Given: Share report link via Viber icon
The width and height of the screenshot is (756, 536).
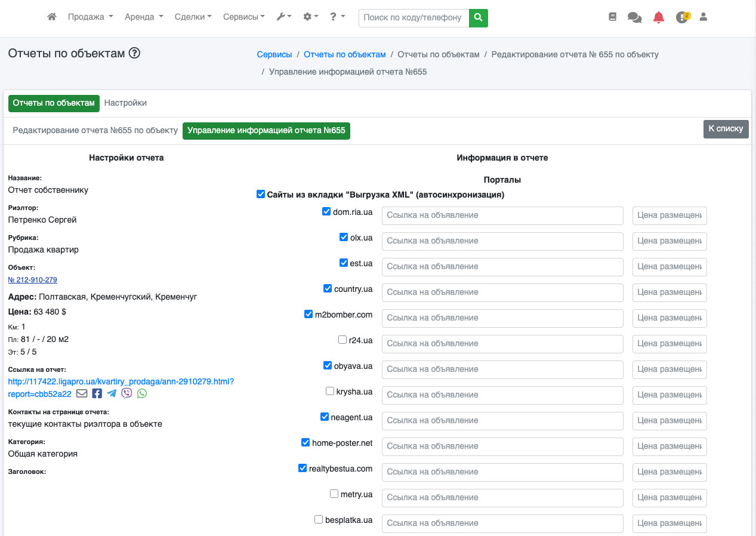Looking at the screenshot, I should click(126, 393).
